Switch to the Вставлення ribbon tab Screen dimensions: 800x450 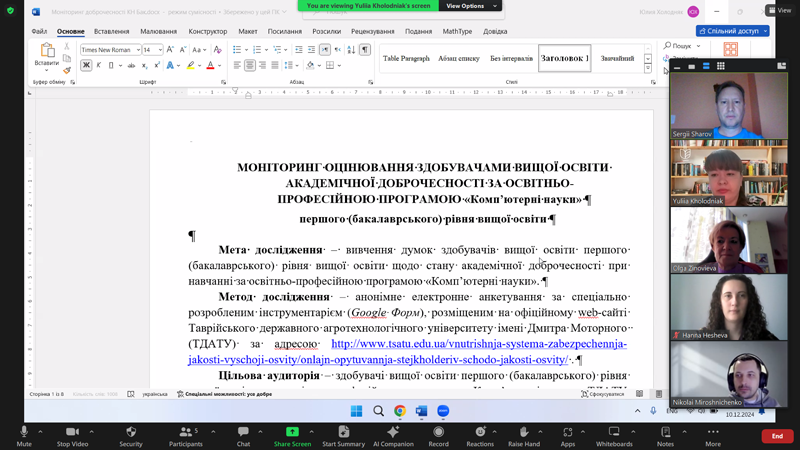111,31
